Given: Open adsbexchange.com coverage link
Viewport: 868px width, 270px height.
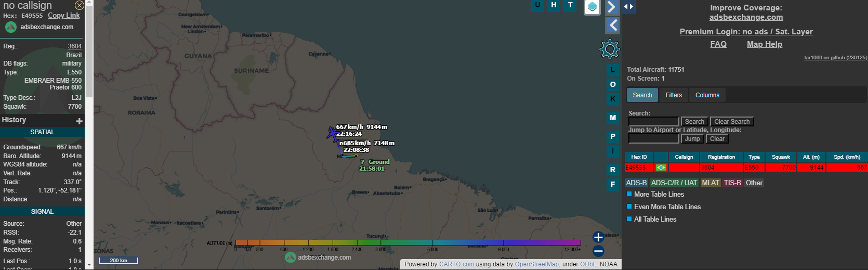Looking at the screenshot, I should 746,17.
